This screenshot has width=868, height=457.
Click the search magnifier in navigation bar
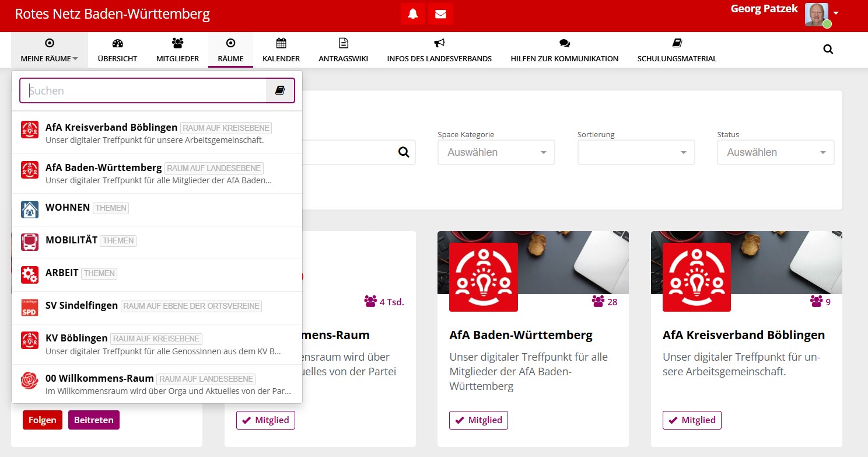(x=828, y=50)
